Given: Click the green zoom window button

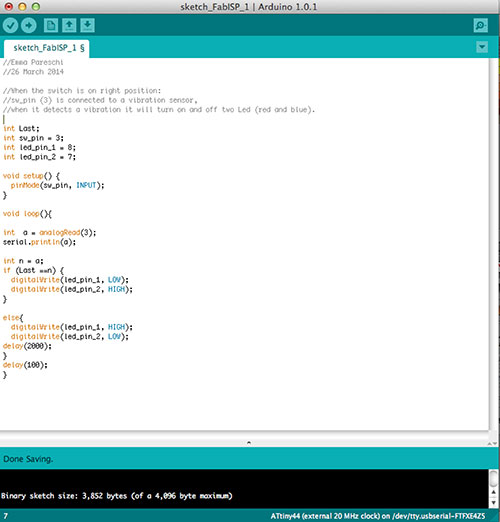Looking at the screenshot, I should (36, 6).
